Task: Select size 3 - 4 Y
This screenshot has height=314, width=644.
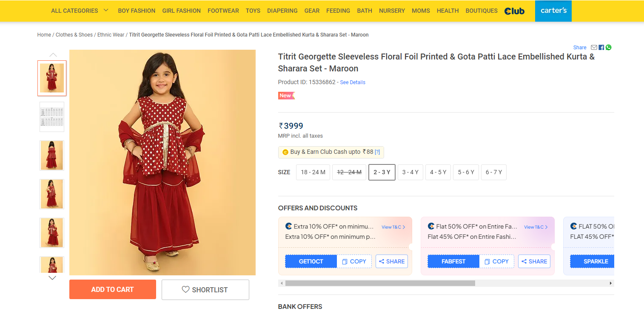Action: pos(410,172)
